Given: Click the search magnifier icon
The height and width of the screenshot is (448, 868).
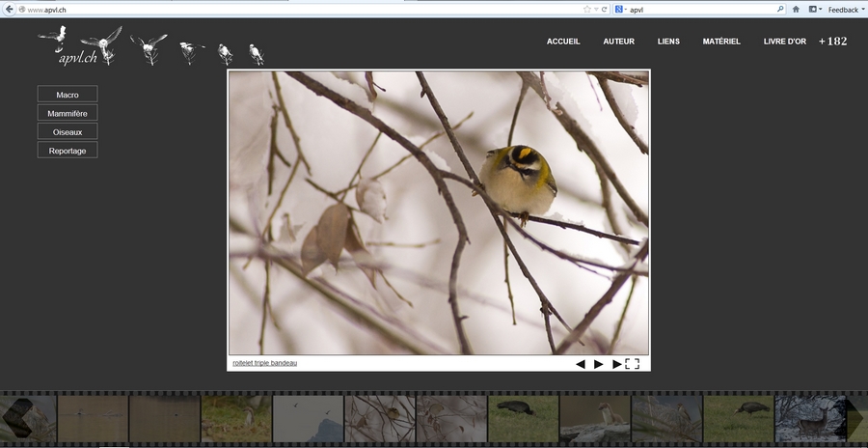Looking at the screenshot, I should tap(777, 9).
